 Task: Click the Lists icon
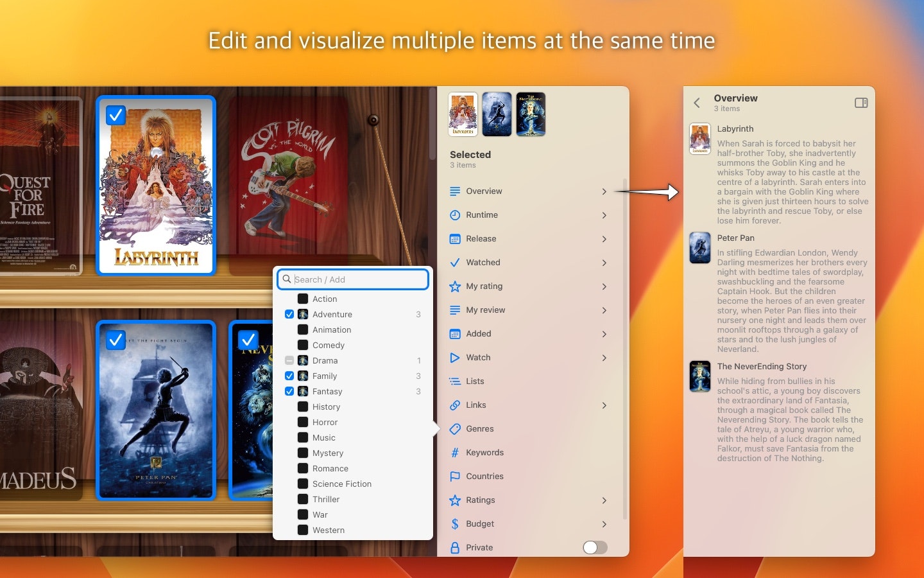point(455,381)
